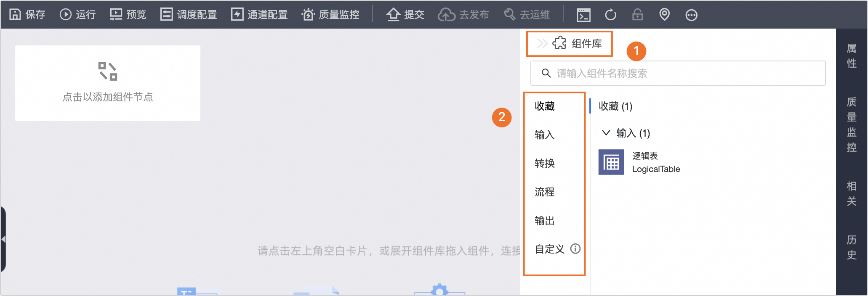Select the 收藏 category tab

[x=545, y=106]
